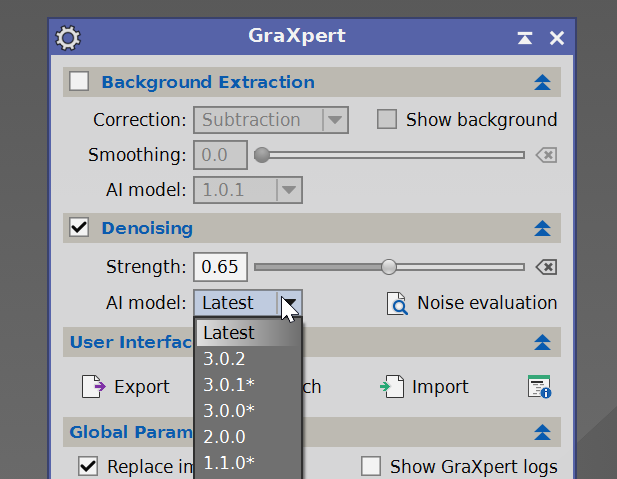Click the Smoothing value field
Image resolution: width=617 pixels, height=479 pixels.
click(x=220, y=155)
